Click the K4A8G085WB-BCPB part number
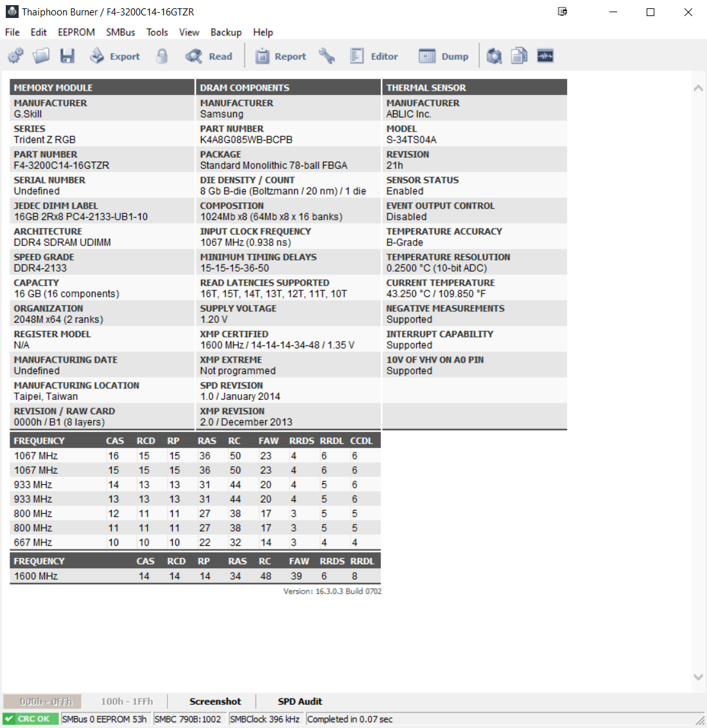Image resolution: width=707 pixels, height=728 pixels. 246,140
